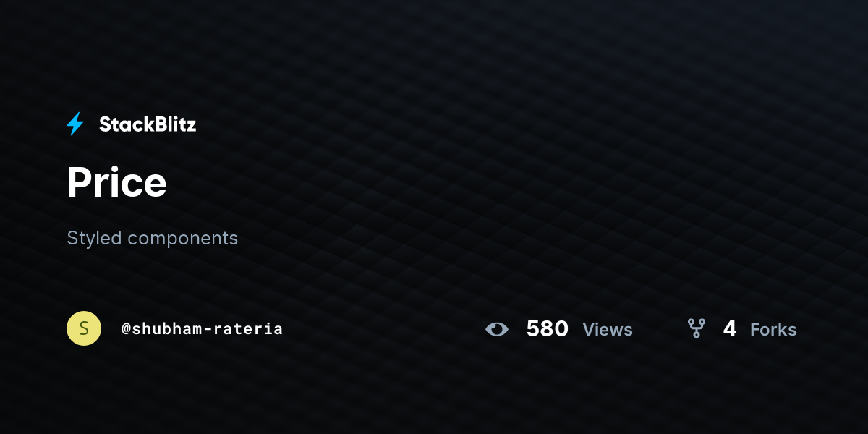The height and width of the screenshot is (434, 868).
Task: Tap the blue bolt next to StackBlitz
Action: [75, 124]
